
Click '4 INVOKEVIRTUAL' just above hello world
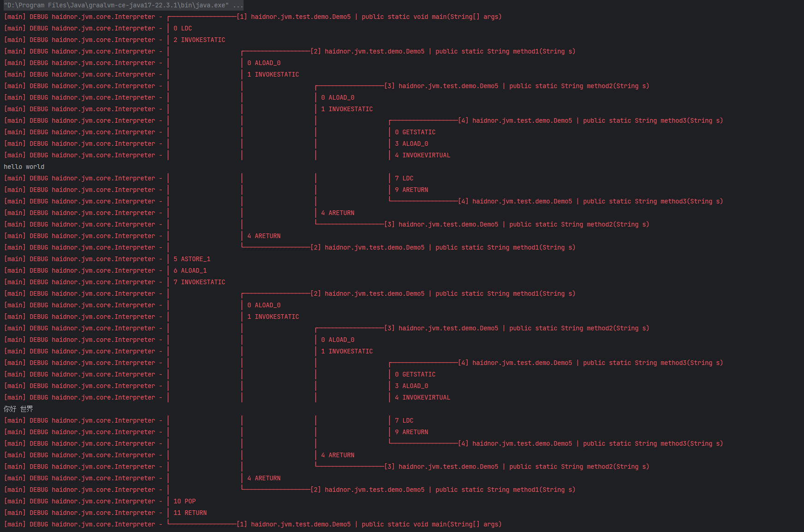(x=423, y=155)
